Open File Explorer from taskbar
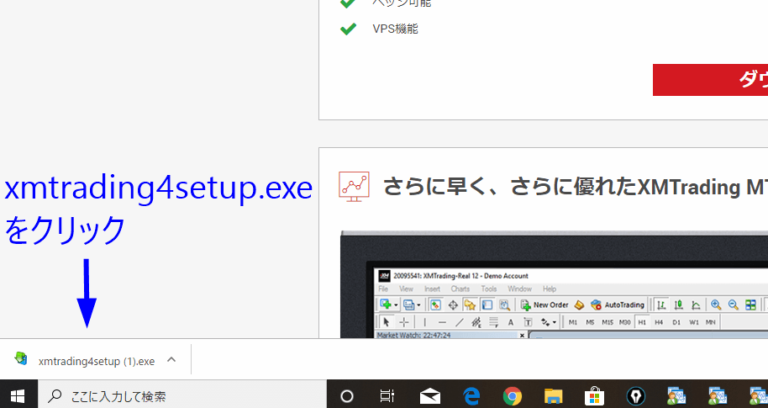 coord(553,396)
